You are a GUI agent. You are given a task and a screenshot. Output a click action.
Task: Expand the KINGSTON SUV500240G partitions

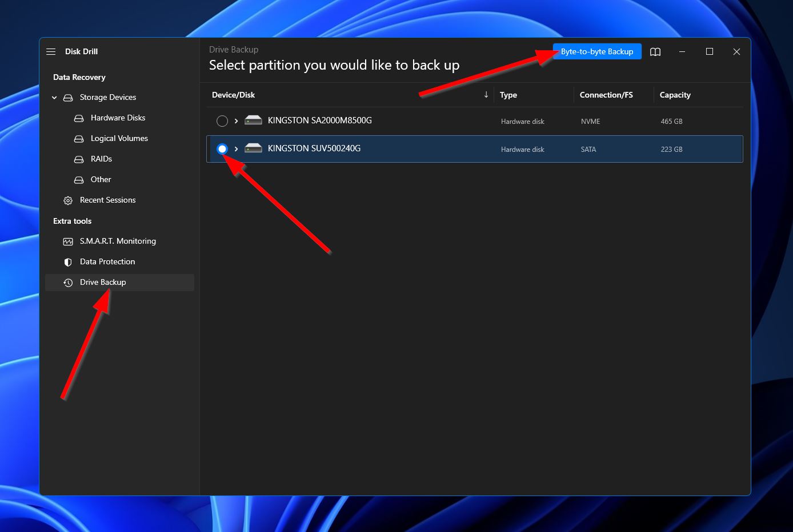pos(236,149)
